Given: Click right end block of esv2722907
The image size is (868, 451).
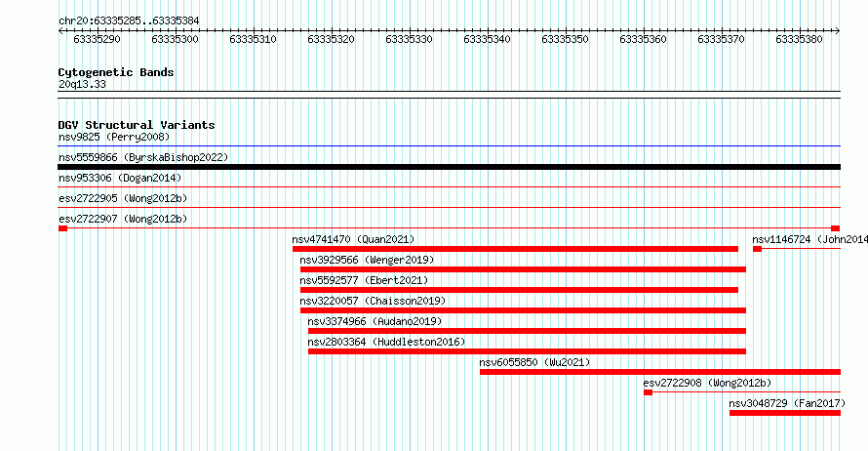Looking at the screenshot, I should tap(836, 228).
